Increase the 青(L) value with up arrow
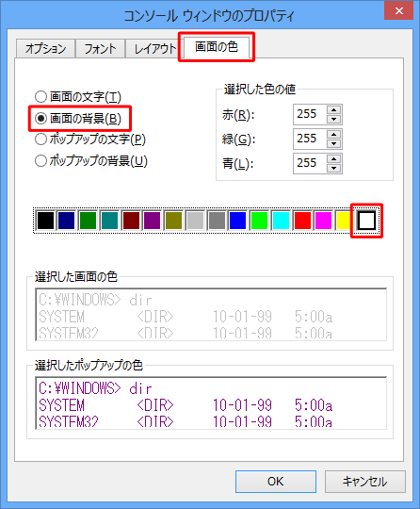 [333, 158]
